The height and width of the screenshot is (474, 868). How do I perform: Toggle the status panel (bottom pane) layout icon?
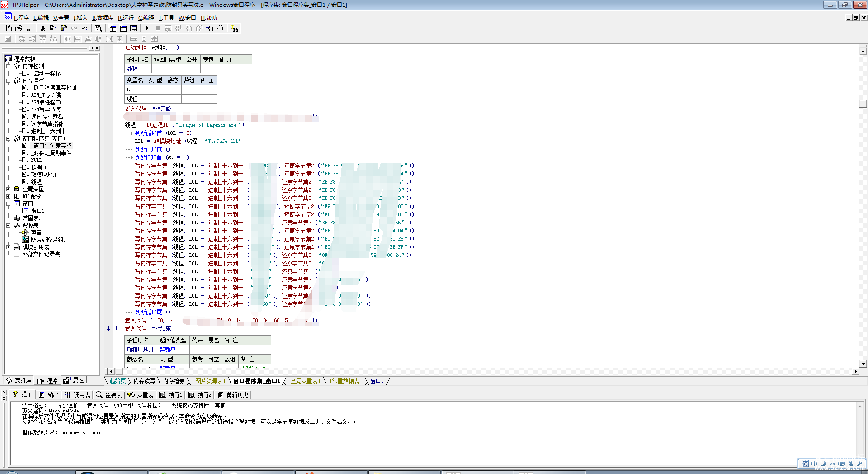coord(123,28)
